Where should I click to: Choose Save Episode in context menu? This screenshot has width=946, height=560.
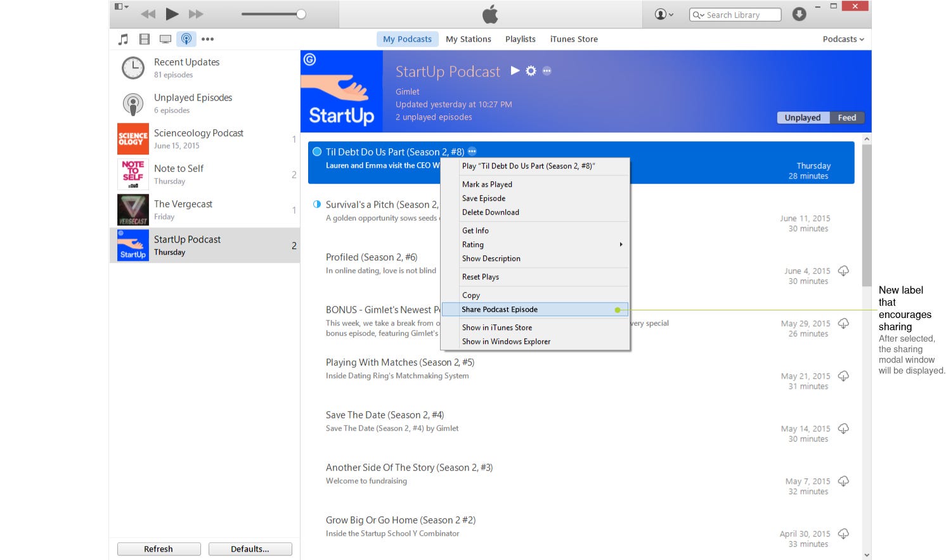click(x=535, y=198)
